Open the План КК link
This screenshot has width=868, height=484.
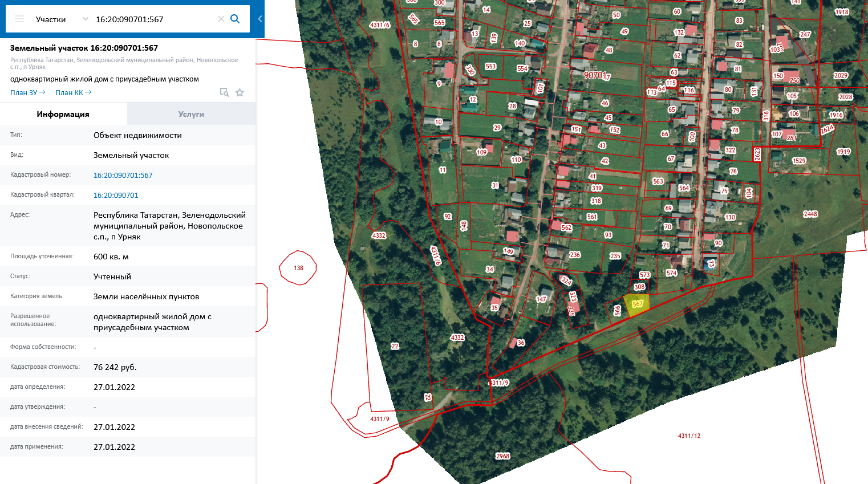73,92
